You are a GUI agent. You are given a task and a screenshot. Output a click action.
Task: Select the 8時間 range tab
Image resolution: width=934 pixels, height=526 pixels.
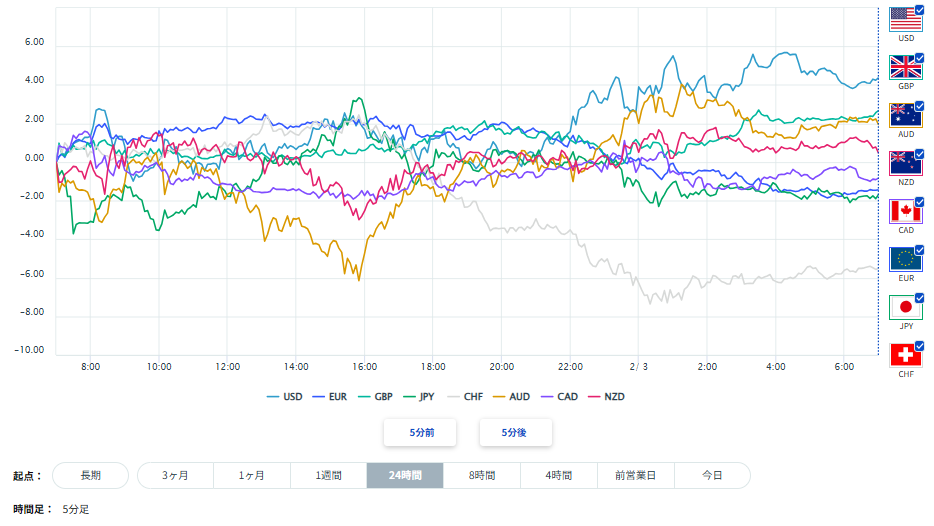pos(482,475)
